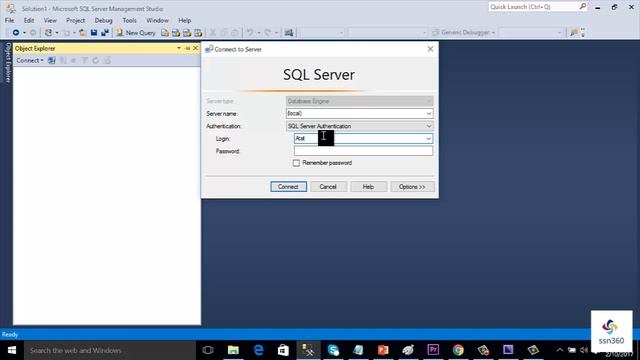Open Adobe Premiere from taskbar
The width and height of the screenshot is (640, 360).
[x=433, y=350]
